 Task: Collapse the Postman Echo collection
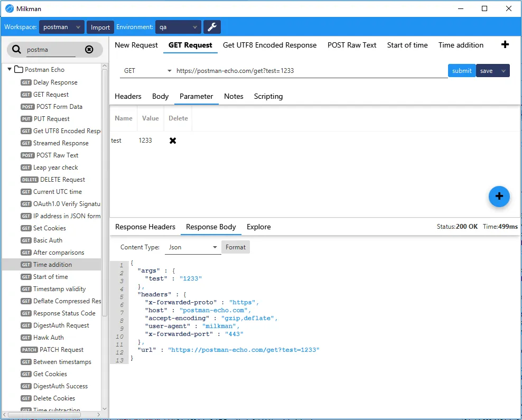(9, 69)
